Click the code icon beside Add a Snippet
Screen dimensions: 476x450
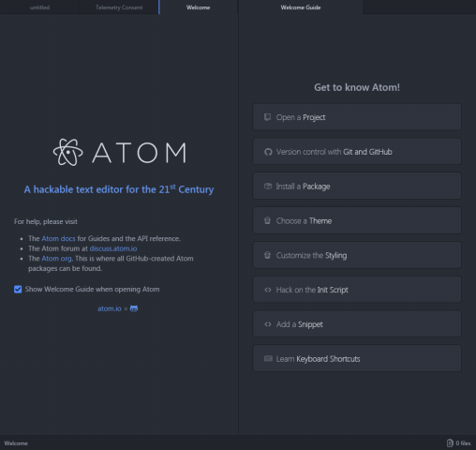[268, 324]
